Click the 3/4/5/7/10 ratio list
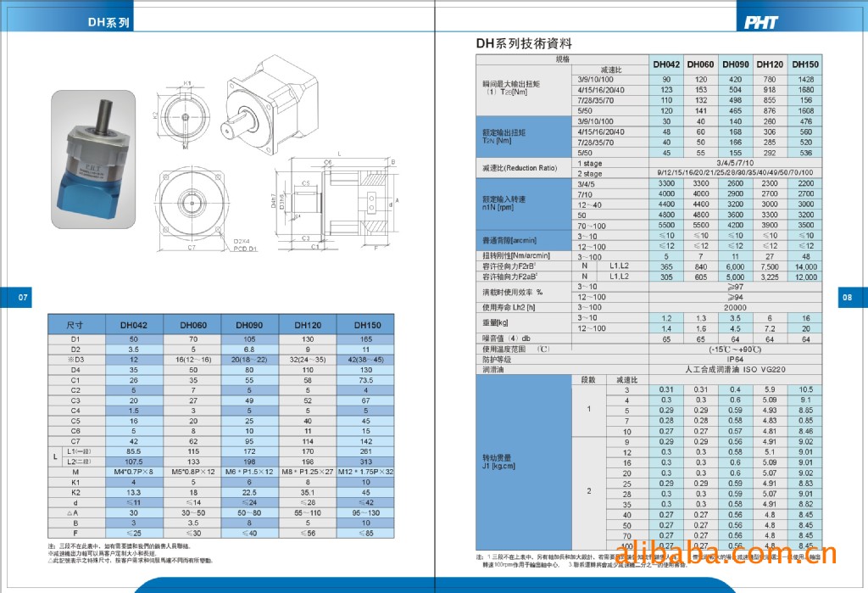868x593 pixels. 735,163
